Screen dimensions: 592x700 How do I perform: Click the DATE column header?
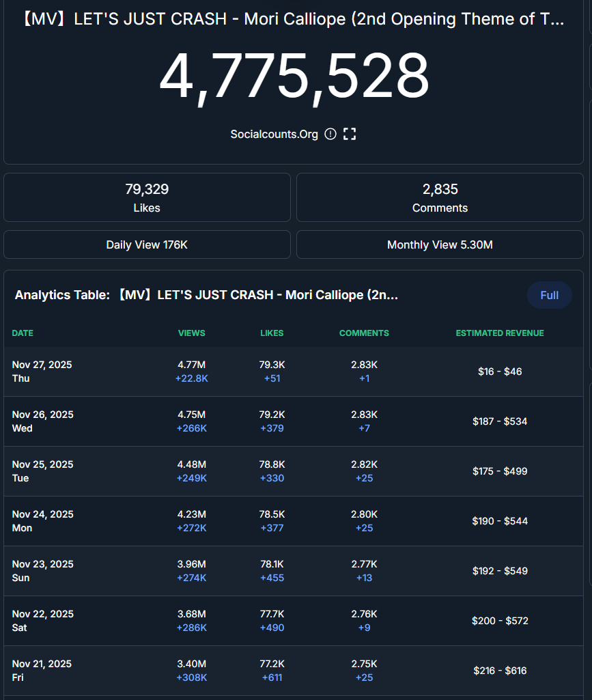pyautogui.click(x=23, y=333)
